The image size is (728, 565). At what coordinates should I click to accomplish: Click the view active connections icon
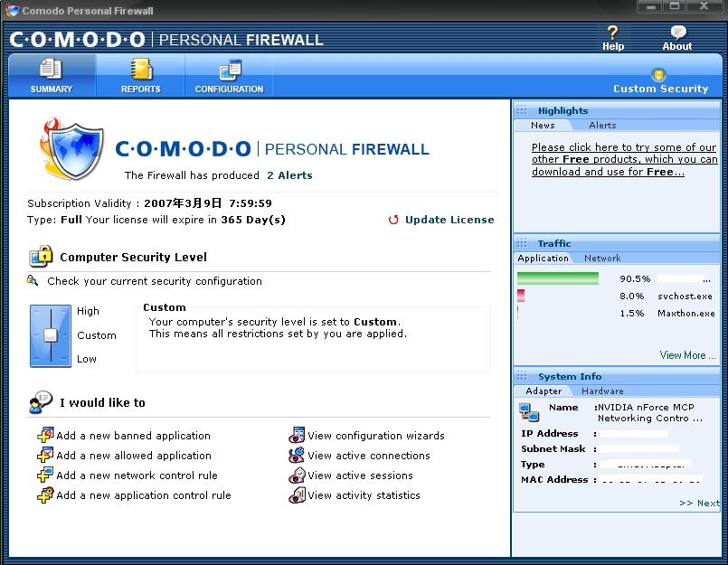coord(297,455)
